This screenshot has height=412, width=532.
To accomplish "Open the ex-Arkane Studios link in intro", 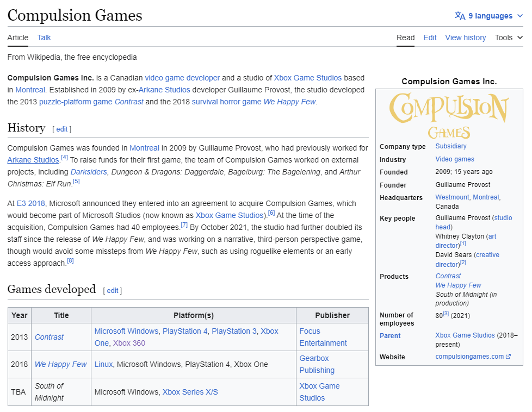I will (x=164, y=90).
